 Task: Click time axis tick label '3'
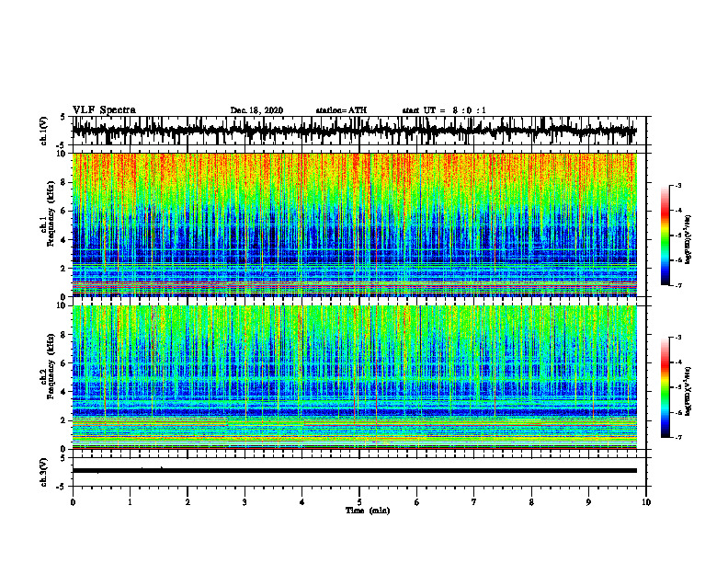click(245, 502)
